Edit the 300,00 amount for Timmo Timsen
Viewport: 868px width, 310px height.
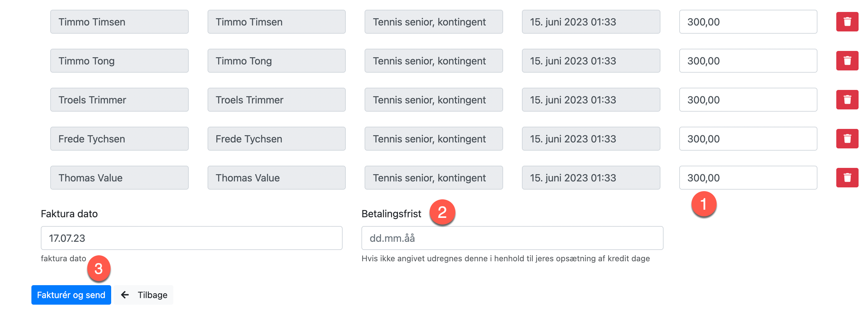tap(748, 22)
